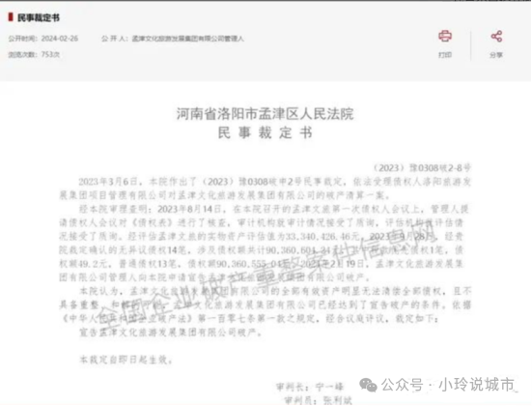
Task: Click paragraph beginning 本院认为
Action: click(x=265, y=305)
